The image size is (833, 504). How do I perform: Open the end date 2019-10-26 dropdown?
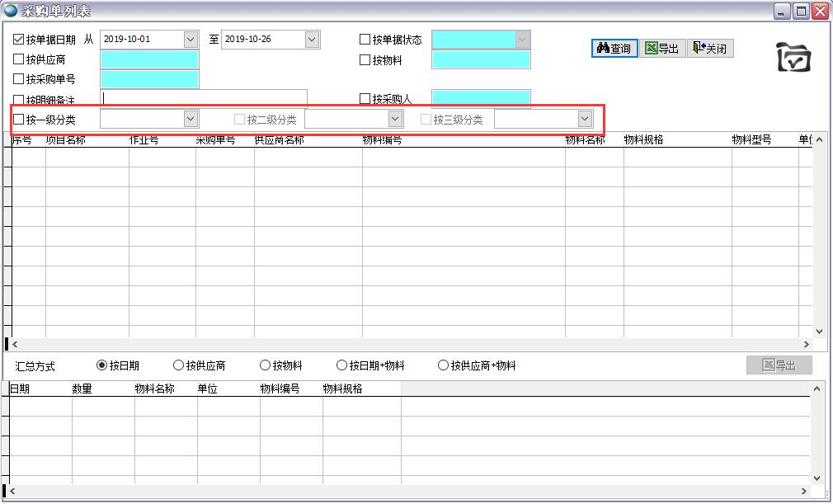(312, 40)
